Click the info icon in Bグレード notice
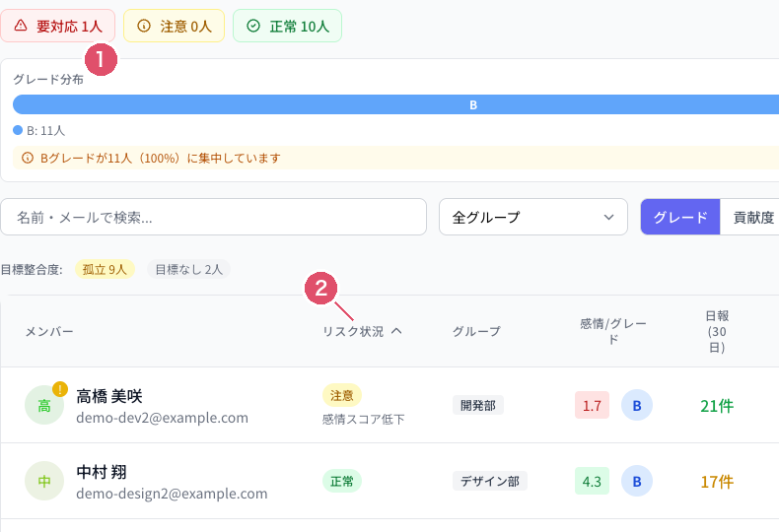 pos(28,158)
